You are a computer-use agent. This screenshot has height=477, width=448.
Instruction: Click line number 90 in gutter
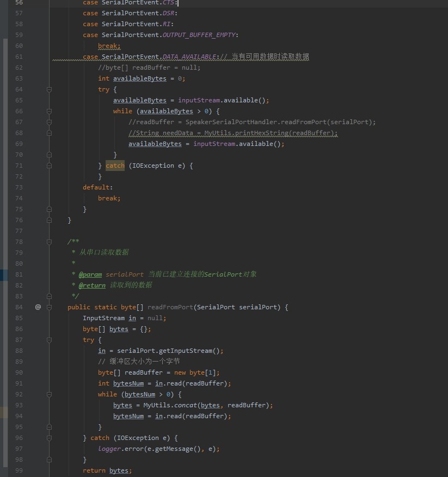coord(19,372)
